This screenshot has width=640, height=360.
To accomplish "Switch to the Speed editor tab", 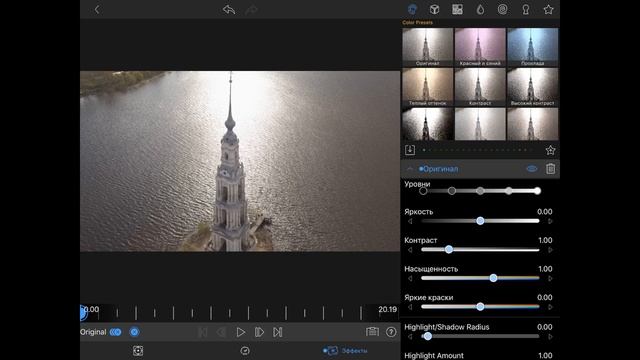I will tap(245, 351).
